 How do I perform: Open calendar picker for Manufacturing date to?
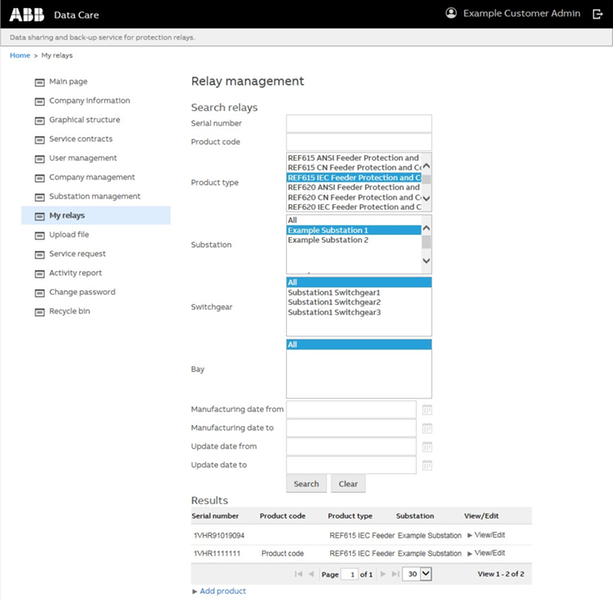427,428
